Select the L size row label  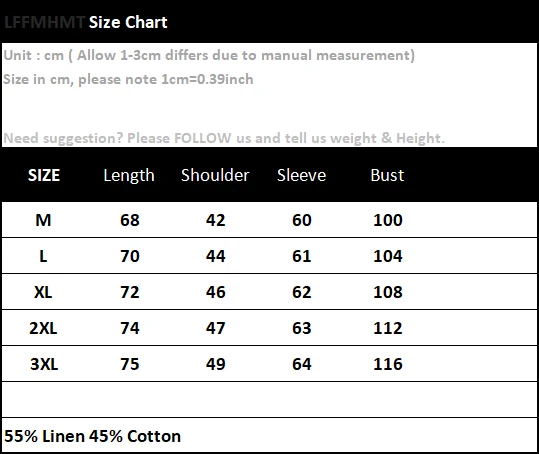tap(43, 256)
